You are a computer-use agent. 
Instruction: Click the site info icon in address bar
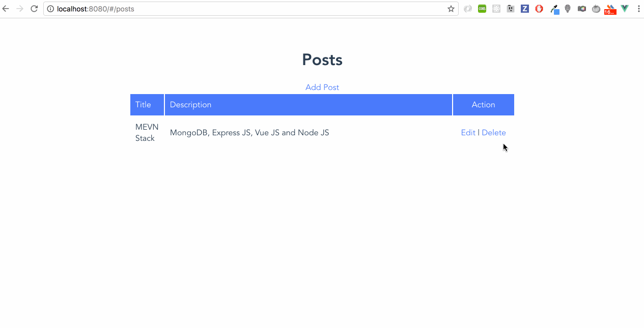[50, 9]
